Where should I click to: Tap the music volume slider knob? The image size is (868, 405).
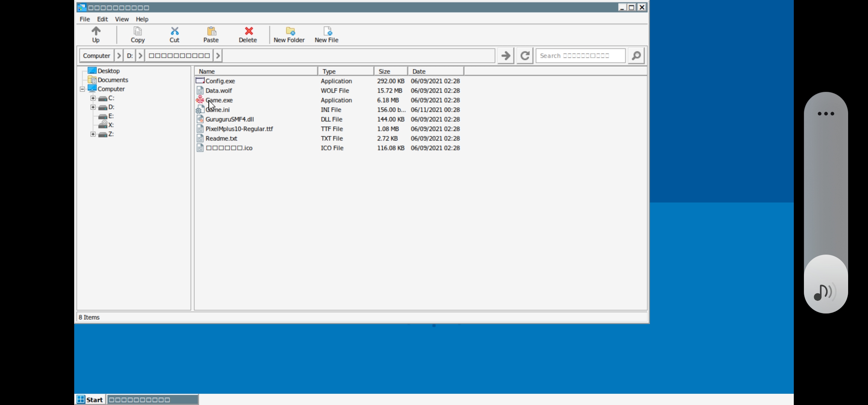826,284
